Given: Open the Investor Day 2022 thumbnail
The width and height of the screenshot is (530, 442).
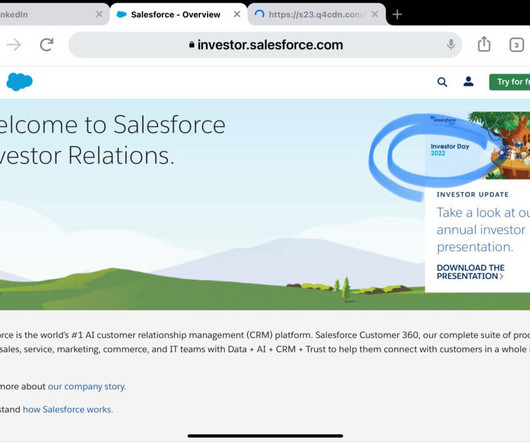Looking at the screenshot, I should [477, 146].
